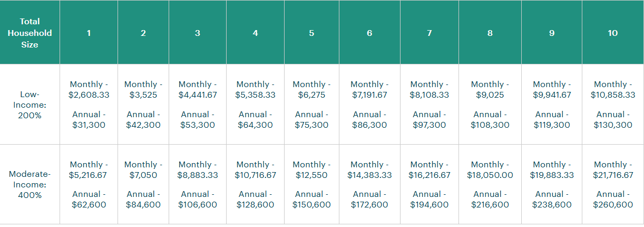Click the cell showing annual $106,600

[198, 185]
